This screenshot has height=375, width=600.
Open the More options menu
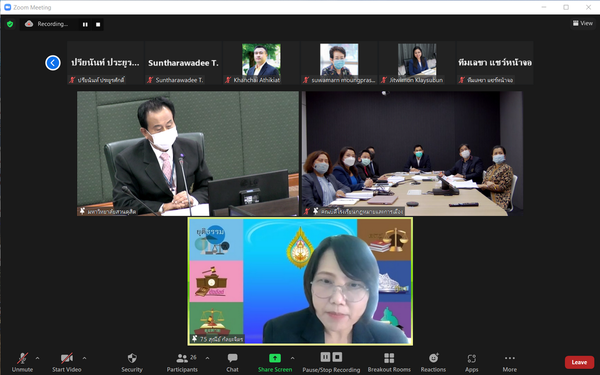(509, 362)
